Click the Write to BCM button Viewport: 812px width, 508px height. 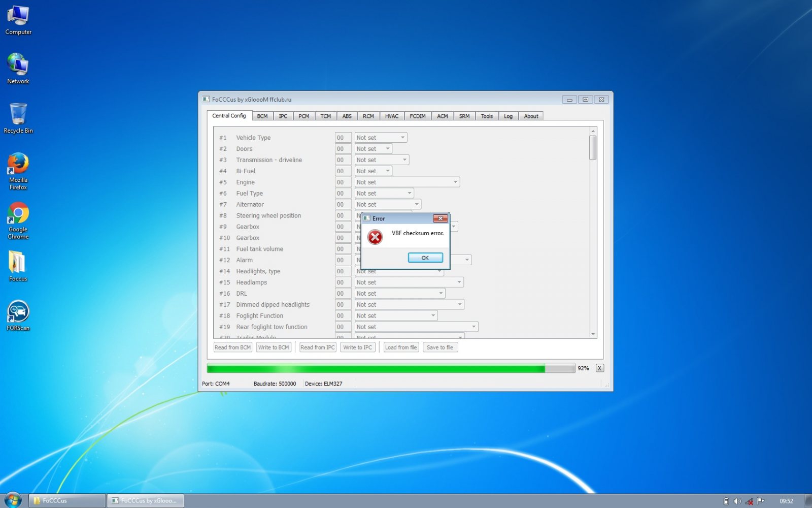click(274, 347)
